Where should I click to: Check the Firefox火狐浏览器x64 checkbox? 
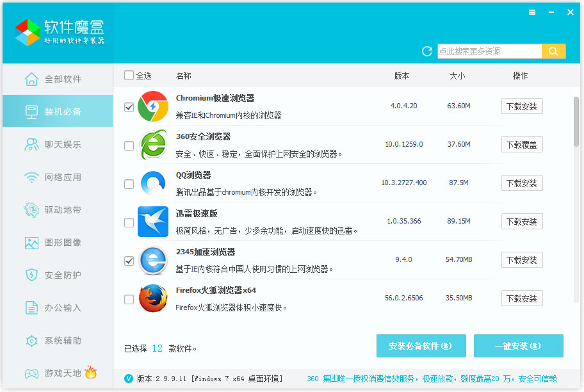129,298
